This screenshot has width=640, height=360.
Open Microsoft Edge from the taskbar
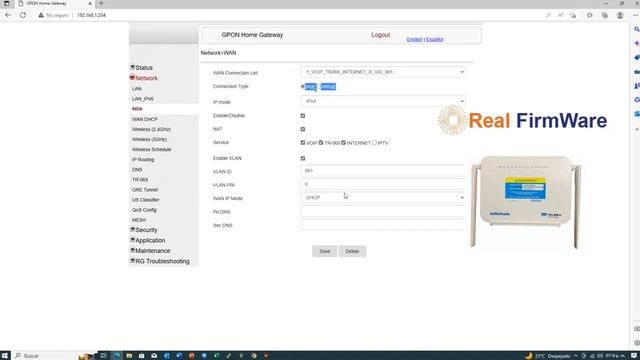116,356
